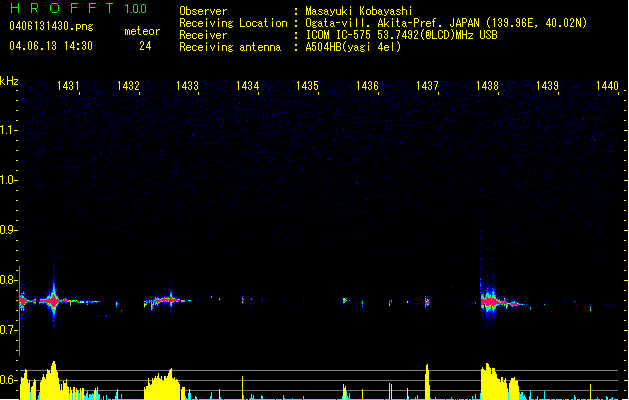Click the 0.7 kHz axis label

pyautogui.click(x=8, y=330)
